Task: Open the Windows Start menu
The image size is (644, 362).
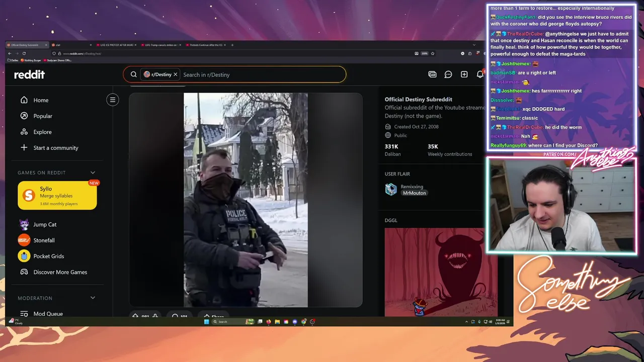Action: 206,322
